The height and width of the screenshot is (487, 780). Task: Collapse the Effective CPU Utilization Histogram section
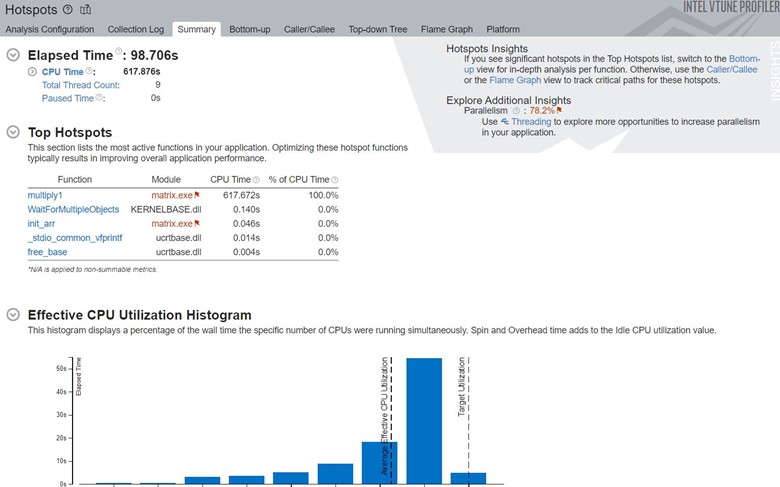click(13, 314)
